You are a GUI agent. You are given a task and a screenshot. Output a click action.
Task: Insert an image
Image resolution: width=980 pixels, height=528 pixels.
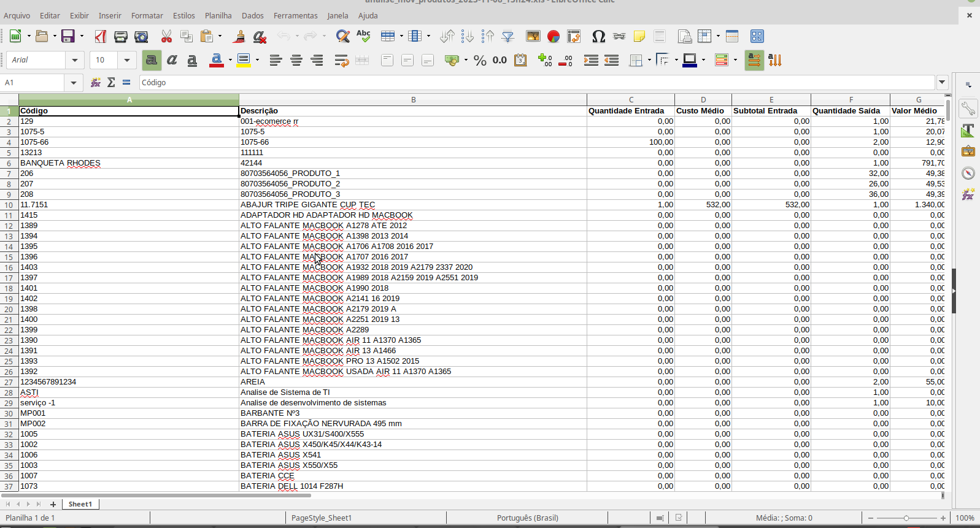[x=533, y=36]
